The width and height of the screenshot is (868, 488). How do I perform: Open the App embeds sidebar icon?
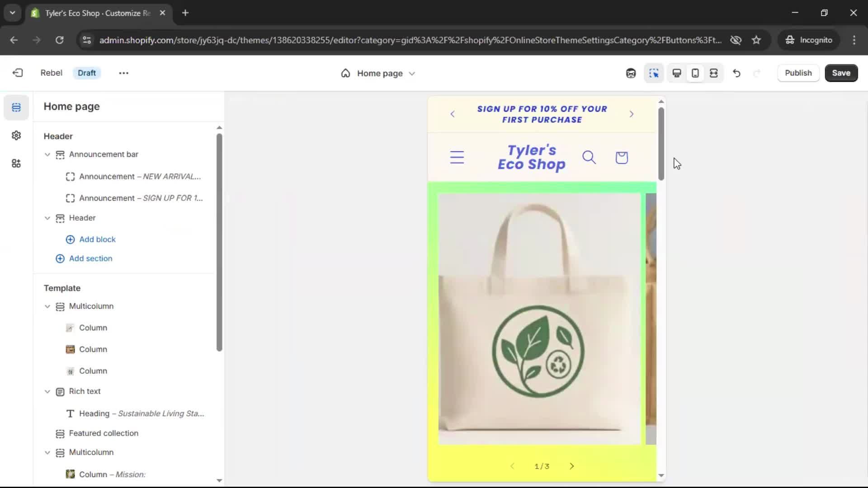click(16, 164)
